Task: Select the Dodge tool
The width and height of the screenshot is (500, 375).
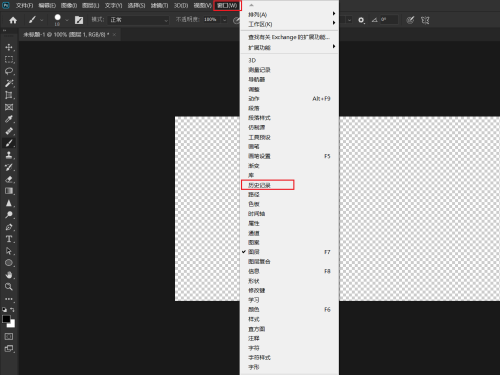Action: (x=9, y=215)
